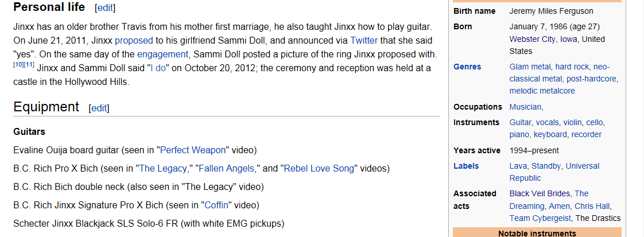The image size is (644, 237).
Task: Click the Webster City birthplace link
Action: (532, 39)
